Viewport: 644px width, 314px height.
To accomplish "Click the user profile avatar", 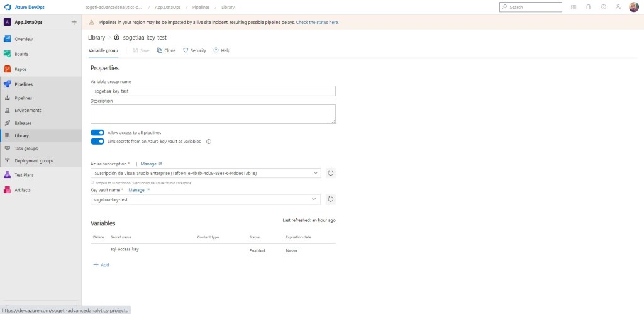I will (x=633, y=7).
